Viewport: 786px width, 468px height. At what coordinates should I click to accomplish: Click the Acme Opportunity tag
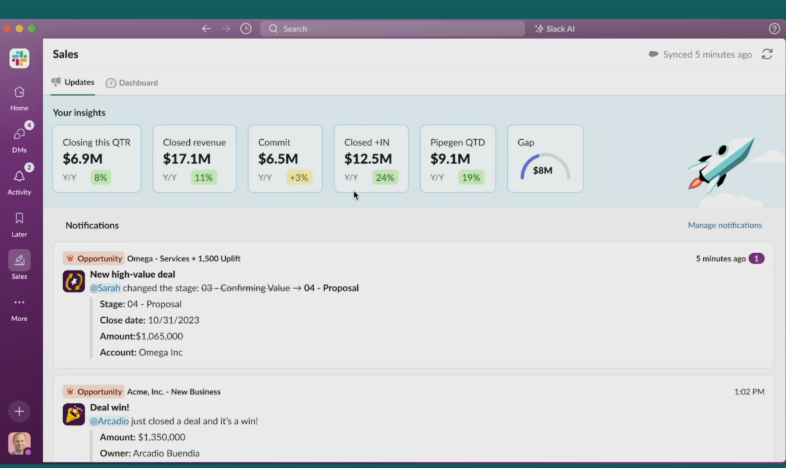[x=94, y=392]
